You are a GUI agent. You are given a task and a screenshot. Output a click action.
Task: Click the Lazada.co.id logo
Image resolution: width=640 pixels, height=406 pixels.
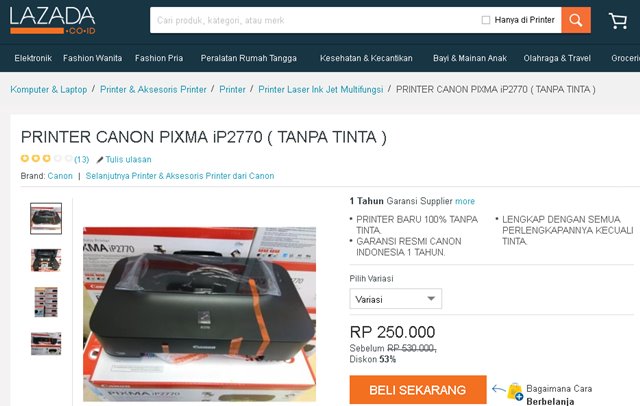(53, 20)
